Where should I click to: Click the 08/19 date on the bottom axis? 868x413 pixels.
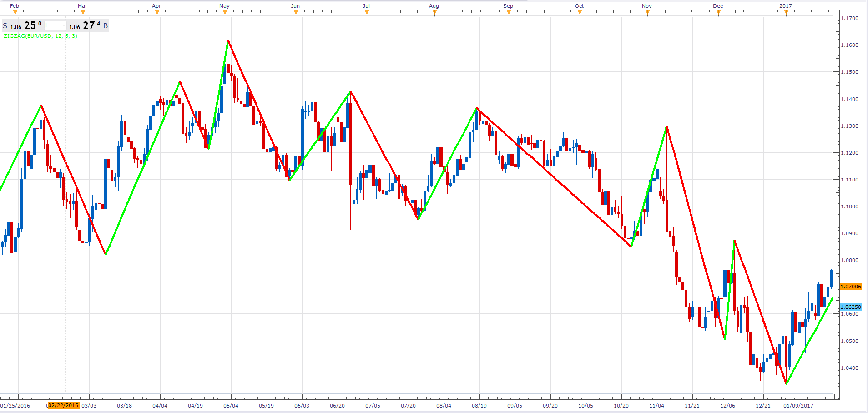[x=479, y=406]
